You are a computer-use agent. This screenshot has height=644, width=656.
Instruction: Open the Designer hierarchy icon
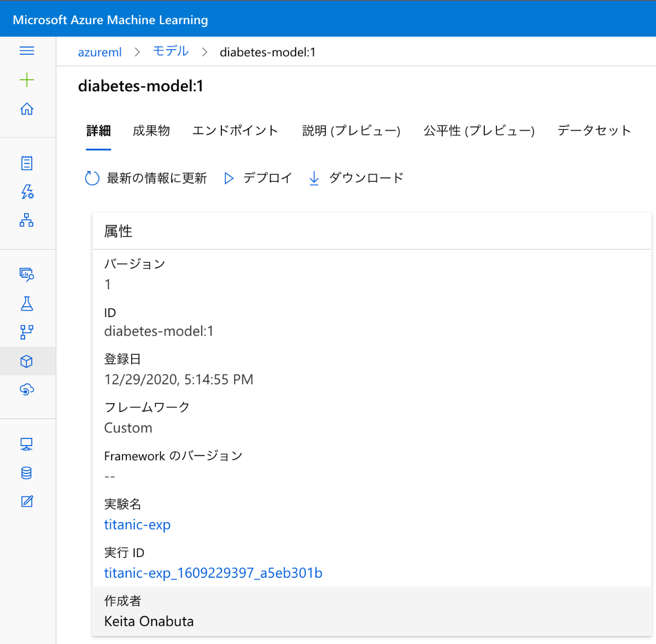click(x=27, y=220)
